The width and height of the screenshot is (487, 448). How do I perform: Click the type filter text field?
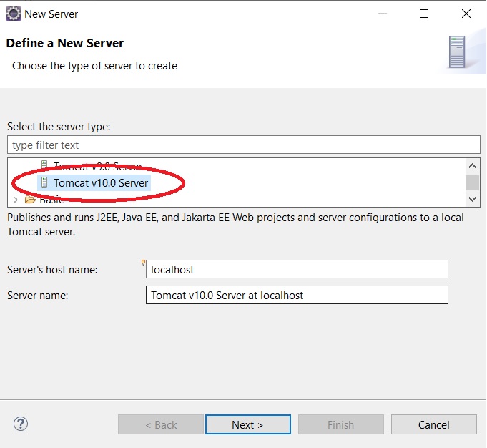click(x=244, y=145)
